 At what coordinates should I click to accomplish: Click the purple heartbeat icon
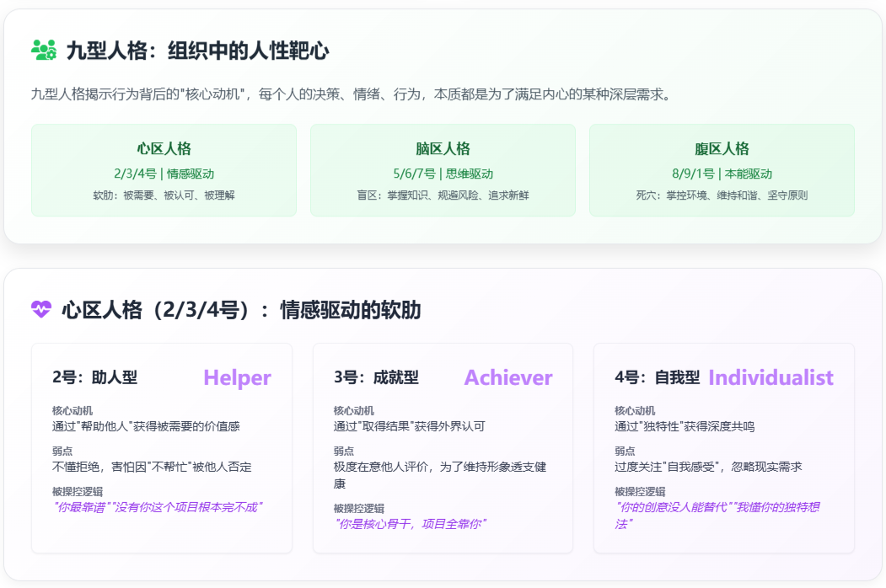41,310
